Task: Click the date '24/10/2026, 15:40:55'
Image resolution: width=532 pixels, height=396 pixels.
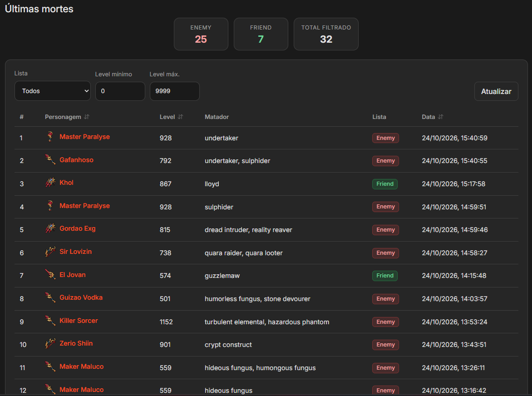Action: 455,161
